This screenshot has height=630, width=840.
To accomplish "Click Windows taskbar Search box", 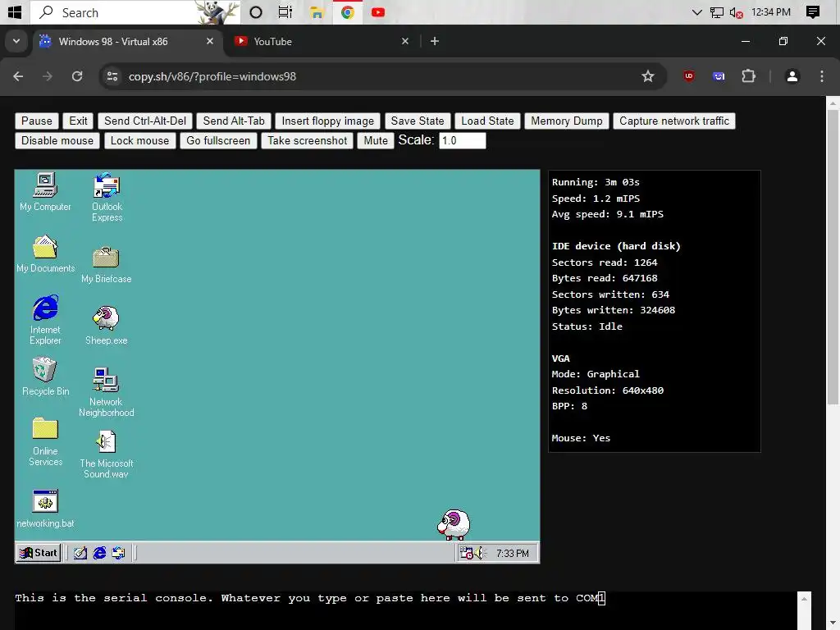I will [135, 12].
